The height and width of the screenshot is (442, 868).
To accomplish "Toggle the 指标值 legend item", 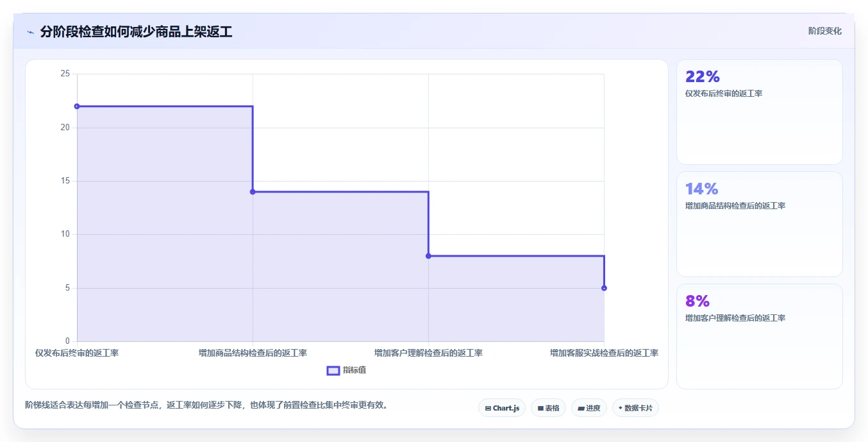I will pos(346,370).
